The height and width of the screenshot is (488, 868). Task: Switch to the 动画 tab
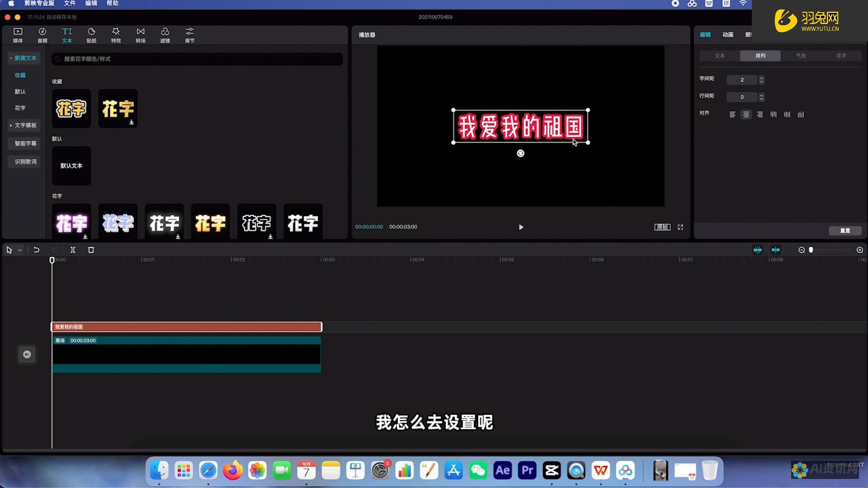click(x=728, y=35)
